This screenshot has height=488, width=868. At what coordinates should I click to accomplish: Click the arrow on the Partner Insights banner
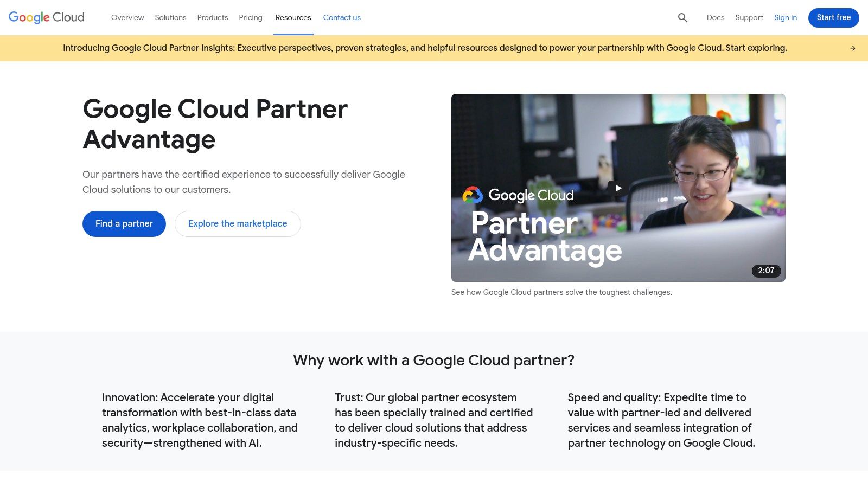coord(853,48)
